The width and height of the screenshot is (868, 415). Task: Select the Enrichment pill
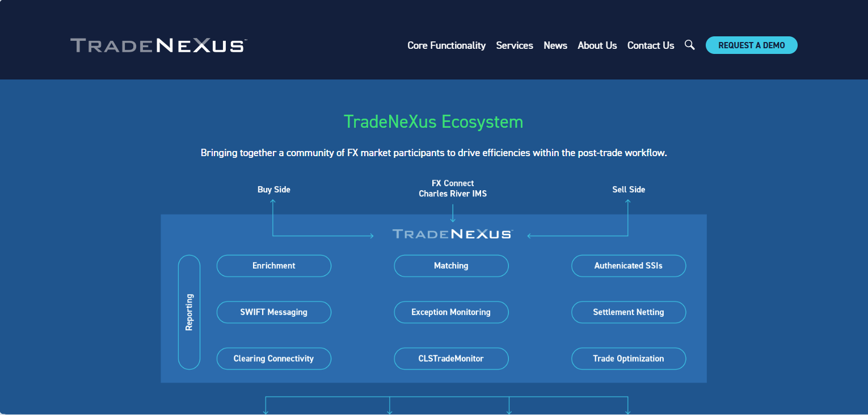click(274, 266)
